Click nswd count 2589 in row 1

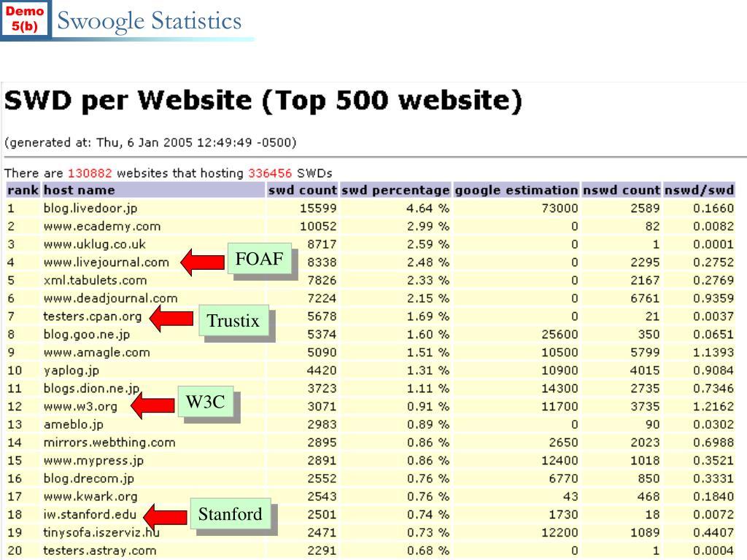tap(645, 208)
